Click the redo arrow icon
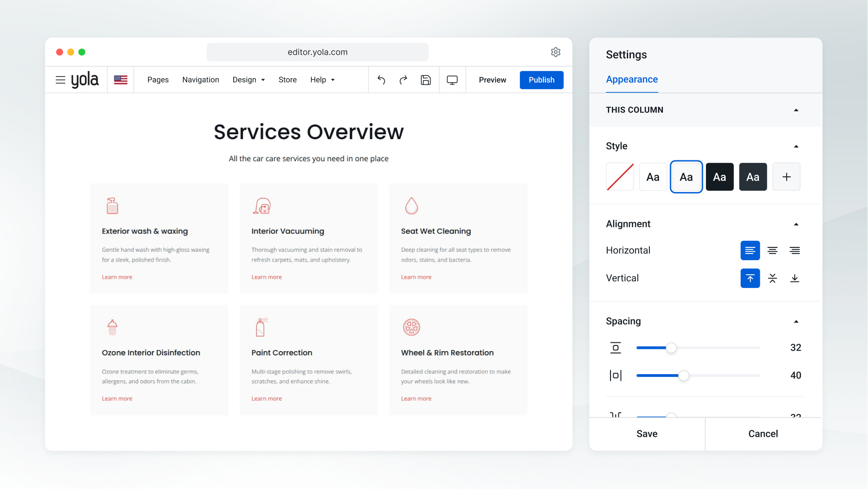The width and height of the screenshot is (868, 489). 403,80
